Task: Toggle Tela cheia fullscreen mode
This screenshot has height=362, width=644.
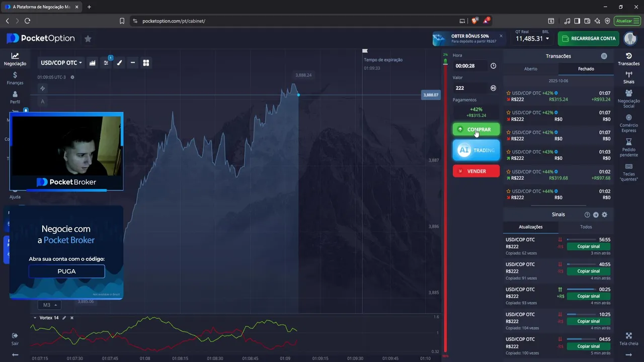Action: 628,339
